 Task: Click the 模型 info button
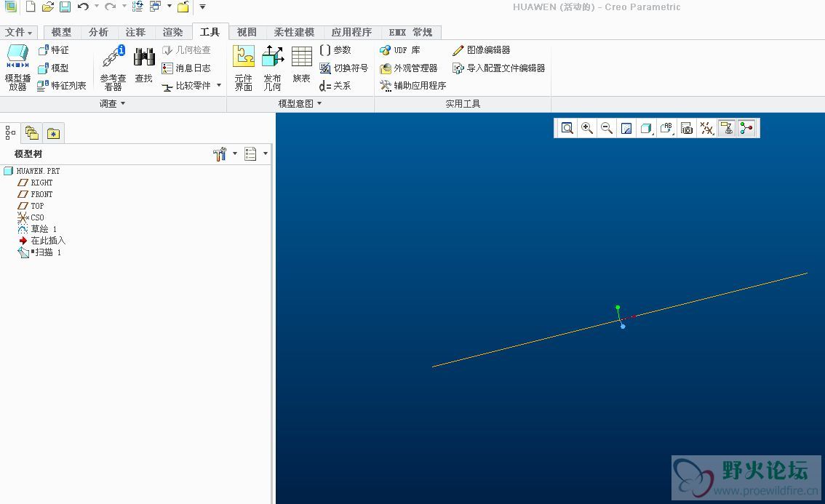pos(54,68)
